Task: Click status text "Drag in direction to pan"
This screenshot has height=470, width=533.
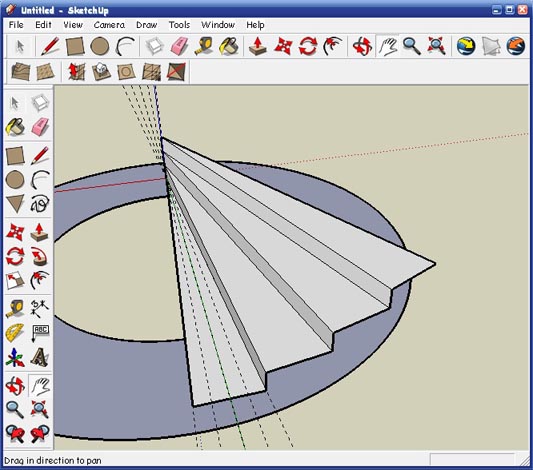Action: (x=53, y=460)
